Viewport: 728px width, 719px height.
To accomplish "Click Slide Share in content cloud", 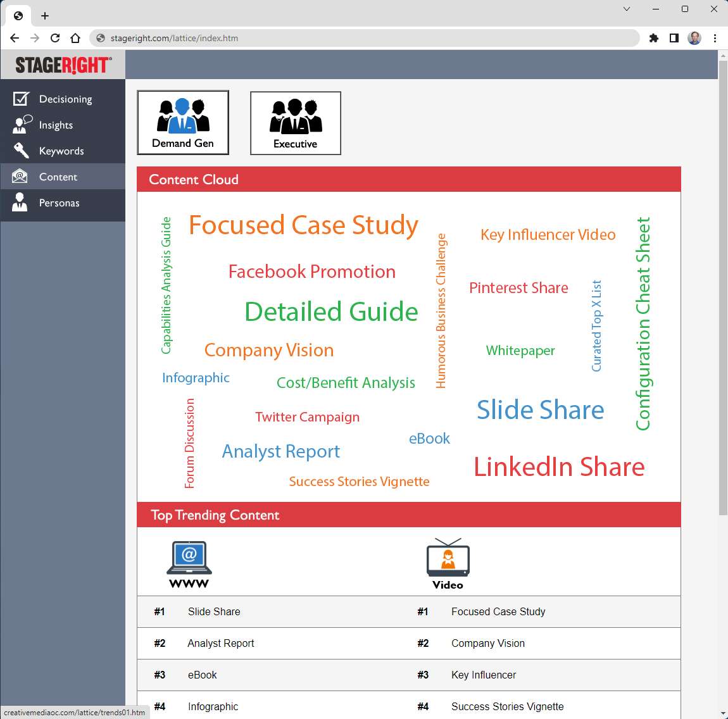I will click(x=541, y=410).
